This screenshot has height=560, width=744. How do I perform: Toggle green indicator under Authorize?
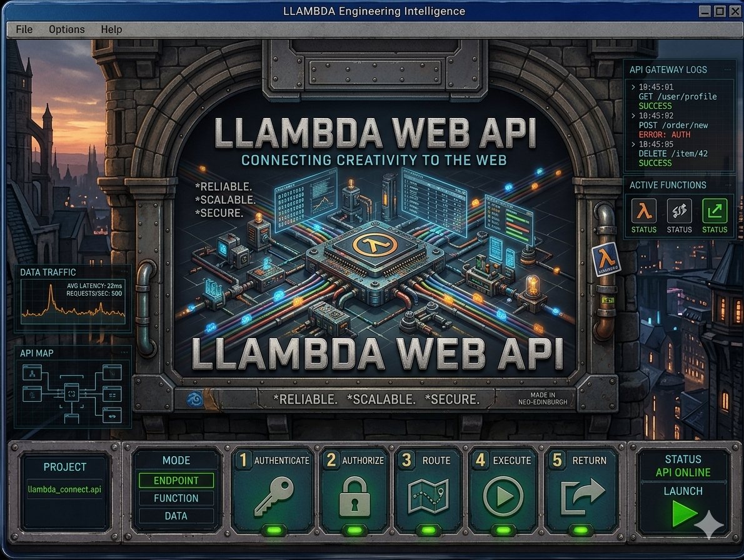(x=354, y=529)
